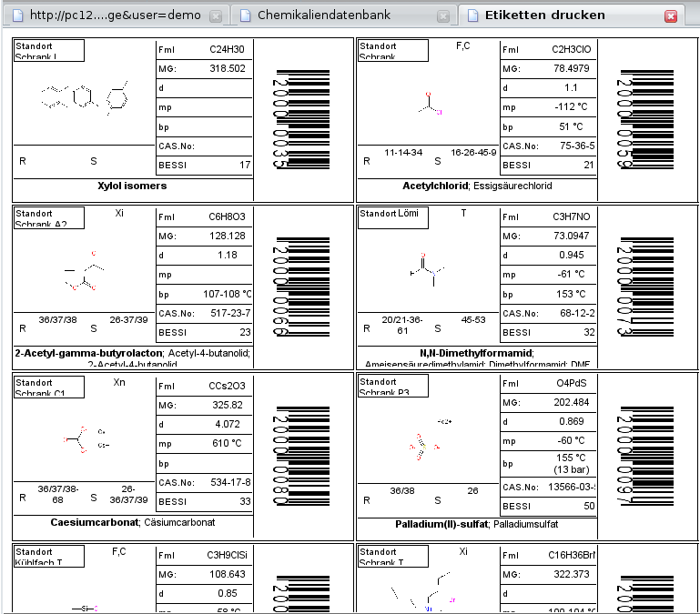Image resolution: width=700 pixels, height=614 pixels.
Task: Click molecular weight 318.502
Action: pos(228,68)
